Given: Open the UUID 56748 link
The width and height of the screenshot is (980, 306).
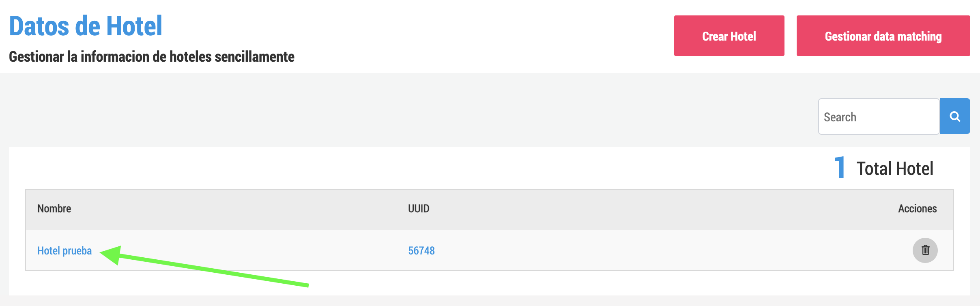Looking at the screenshot, I should click(x=421, y=251).
